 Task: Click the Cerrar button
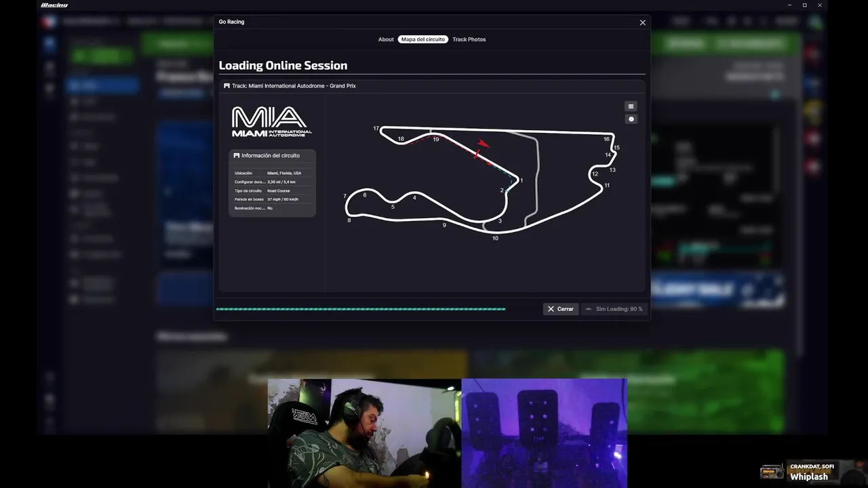[561, 309]
